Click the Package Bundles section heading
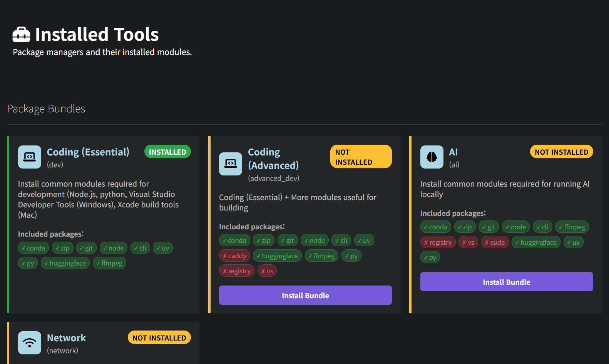Screen dimensions: 609x364 [46, 109]
